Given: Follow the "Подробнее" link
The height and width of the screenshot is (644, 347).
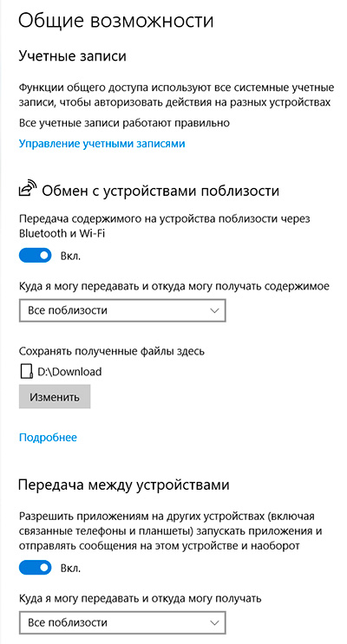Looking at the screenshot, I should point(48,438).
